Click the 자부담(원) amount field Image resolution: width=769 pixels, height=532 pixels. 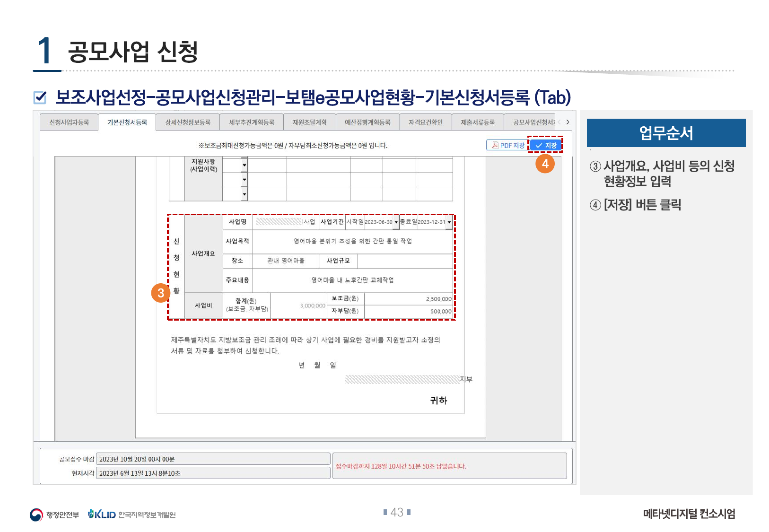[x=409, y=311]
